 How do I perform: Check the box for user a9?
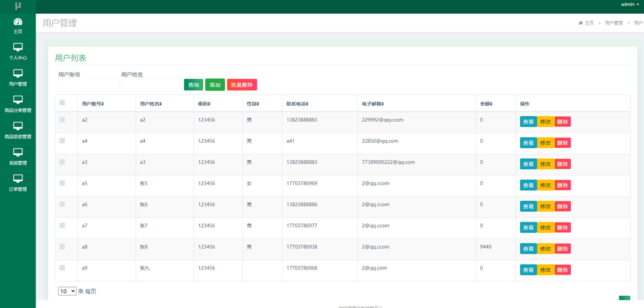point(62,267)
